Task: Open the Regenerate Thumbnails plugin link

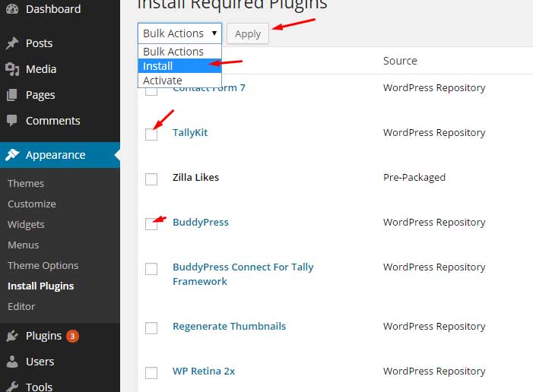Action: click(230, 326)
